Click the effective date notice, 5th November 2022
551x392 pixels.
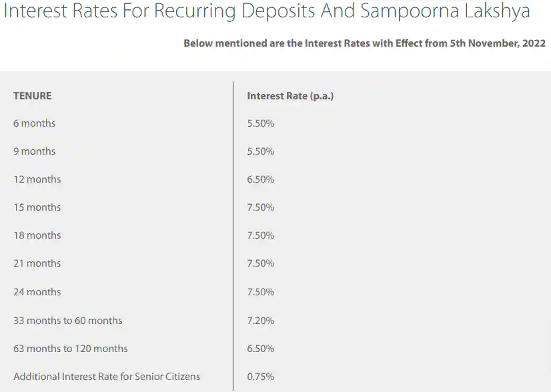pos(364,43)
